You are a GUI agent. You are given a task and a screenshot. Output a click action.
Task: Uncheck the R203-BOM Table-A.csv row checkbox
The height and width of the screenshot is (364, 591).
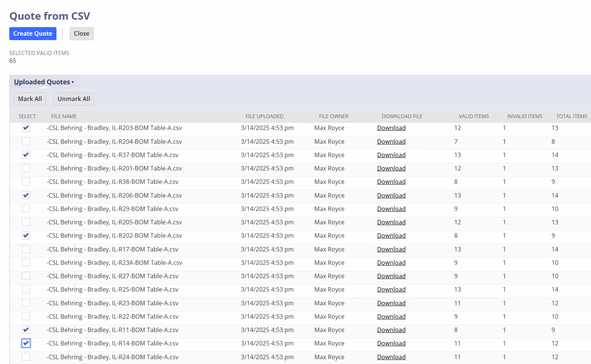(26, 128)
